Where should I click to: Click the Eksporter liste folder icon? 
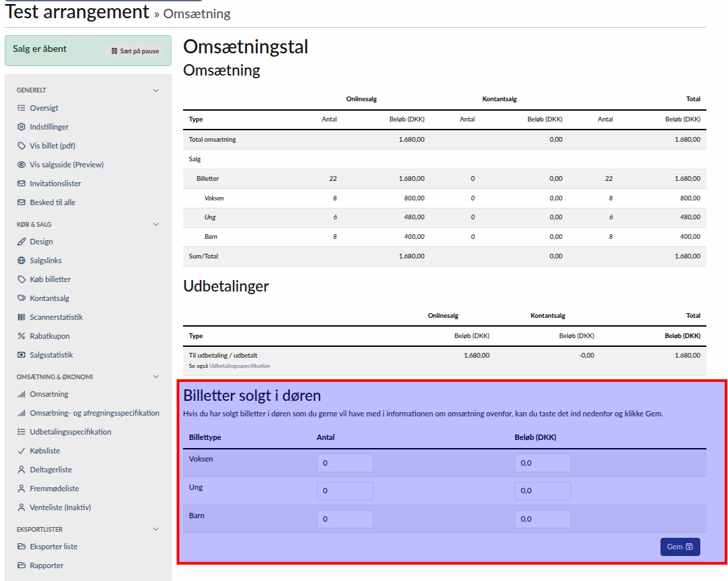coord(22,546)
